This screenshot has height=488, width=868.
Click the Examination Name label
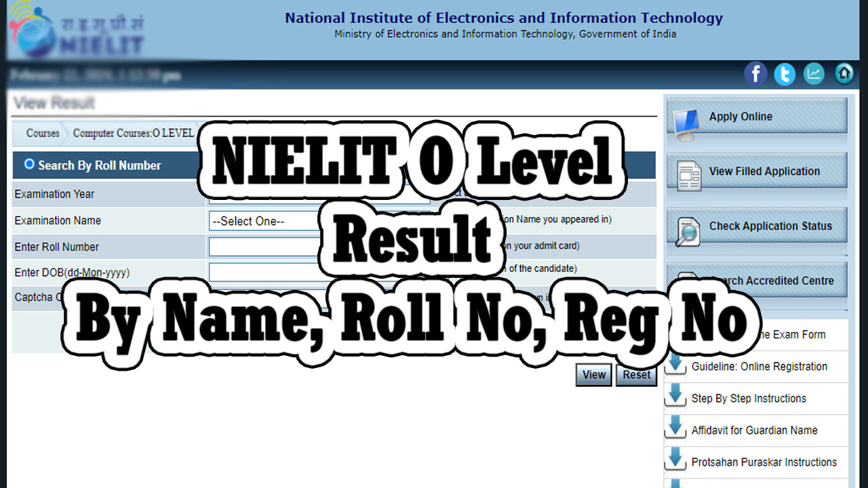point(58,220)
